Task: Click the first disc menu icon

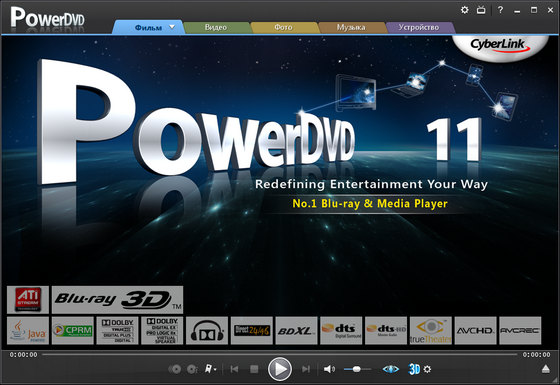Action: coord(175,369)
